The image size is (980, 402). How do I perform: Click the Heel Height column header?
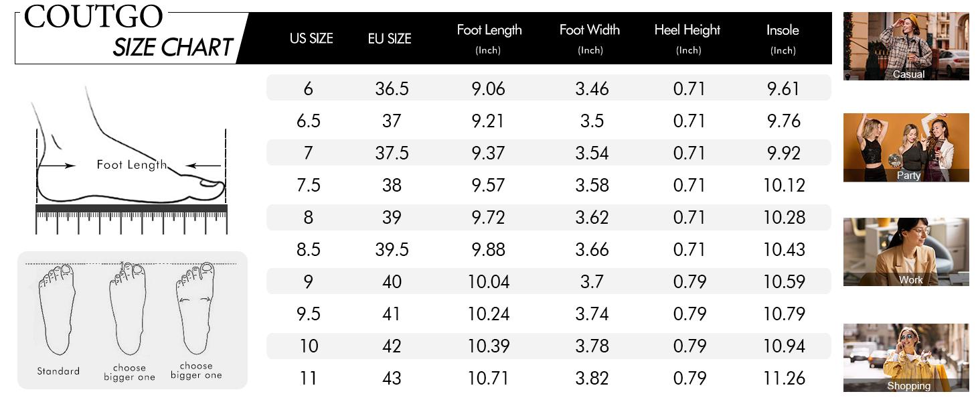[687, 38]
